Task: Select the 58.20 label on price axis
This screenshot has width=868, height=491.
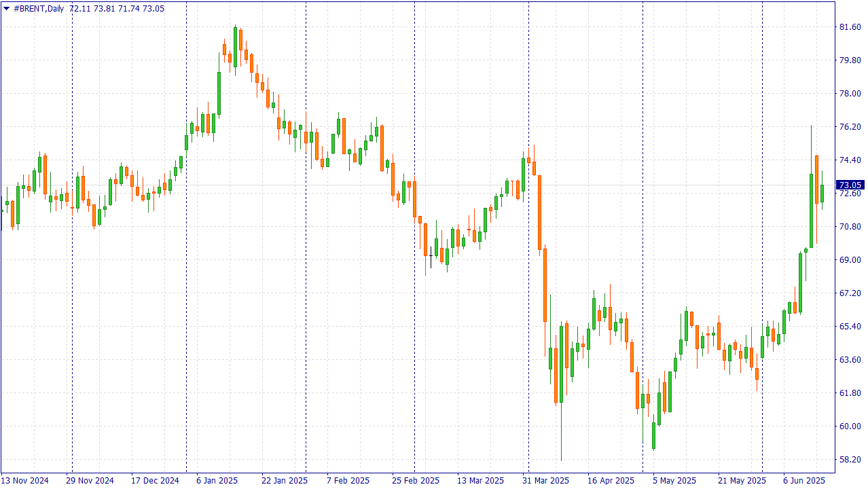Action: (x=850, y=460)
